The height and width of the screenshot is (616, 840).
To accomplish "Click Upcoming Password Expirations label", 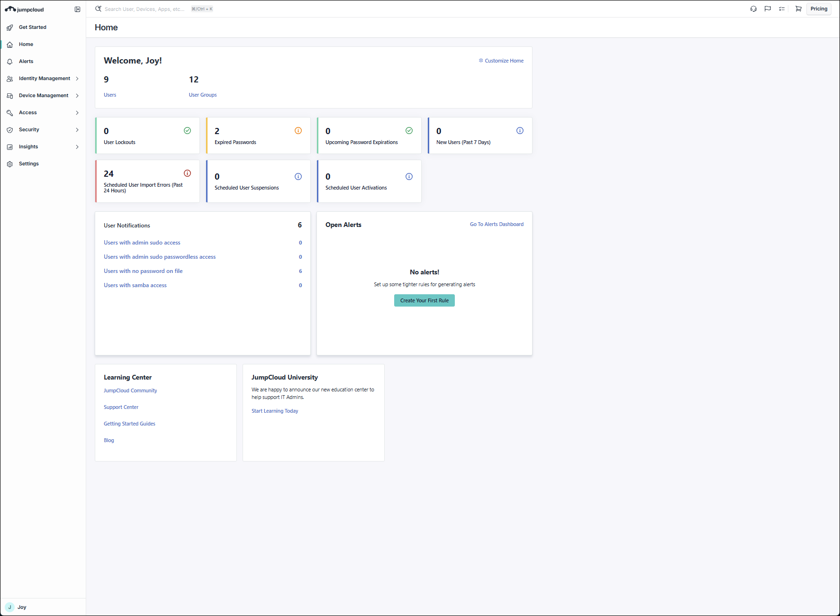I will [x=361, y=142].
